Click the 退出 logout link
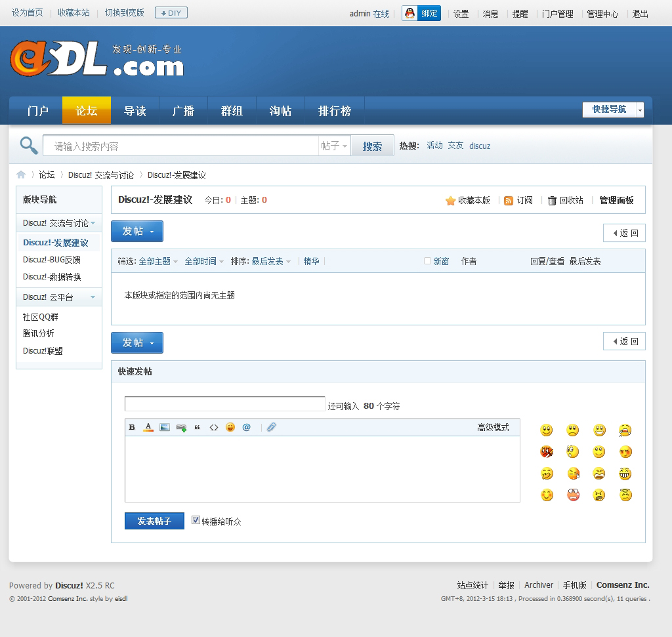Screen dimensions: 672x637 point(640,14)
